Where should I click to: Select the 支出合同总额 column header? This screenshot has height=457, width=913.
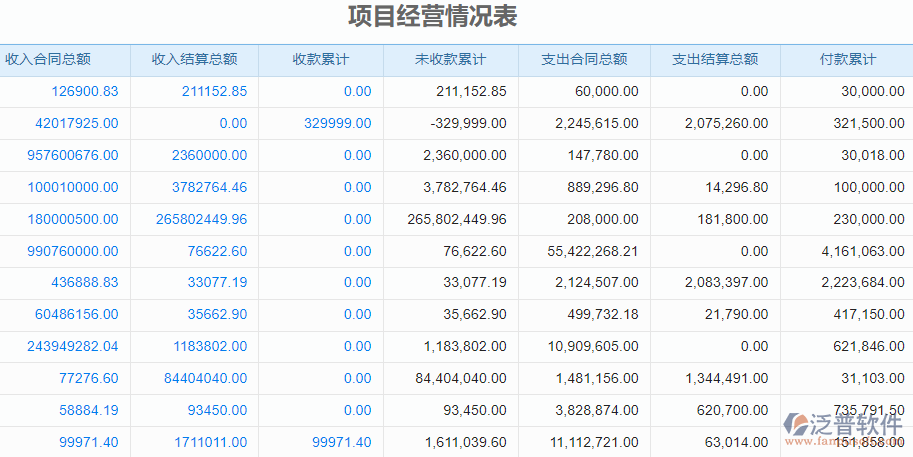click(x=584, y=60)
